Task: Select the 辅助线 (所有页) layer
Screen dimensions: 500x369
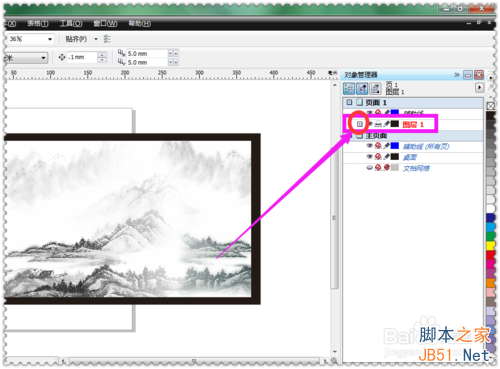Action: (426, 146)
